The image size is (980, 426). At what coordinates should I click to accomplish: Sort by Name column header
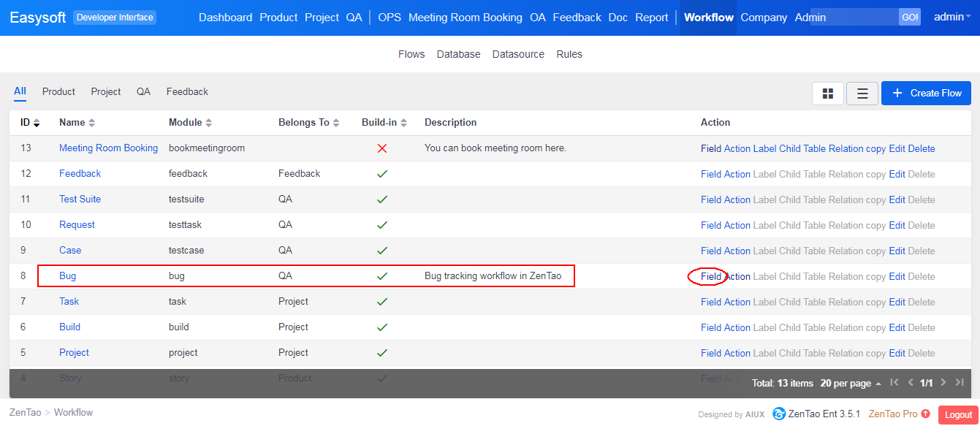[x=77, y=123]
